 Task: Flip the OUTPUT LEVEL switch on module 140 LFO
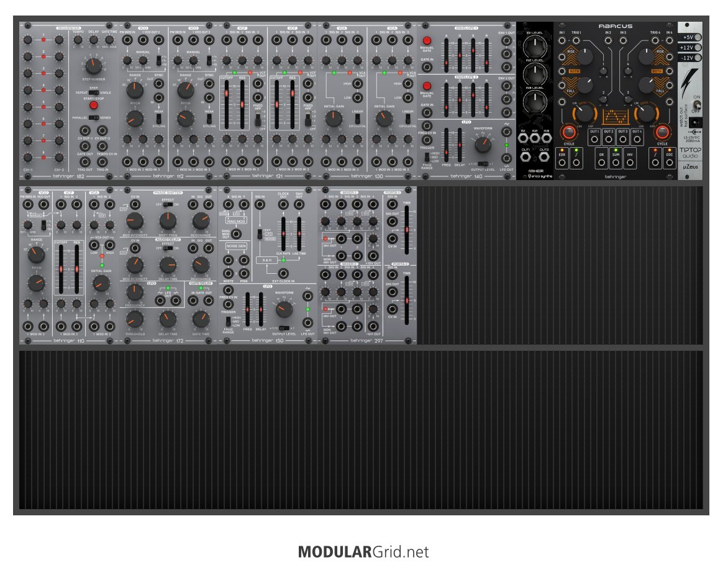tap(483, 164)
